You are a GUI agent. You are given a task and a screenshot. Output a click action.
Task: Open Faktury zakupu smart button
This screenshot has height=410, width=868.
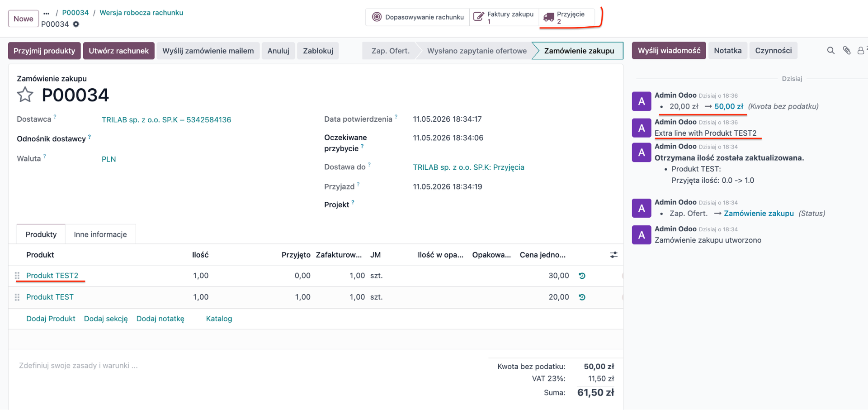pyautogui.click(x=504, y=17)
